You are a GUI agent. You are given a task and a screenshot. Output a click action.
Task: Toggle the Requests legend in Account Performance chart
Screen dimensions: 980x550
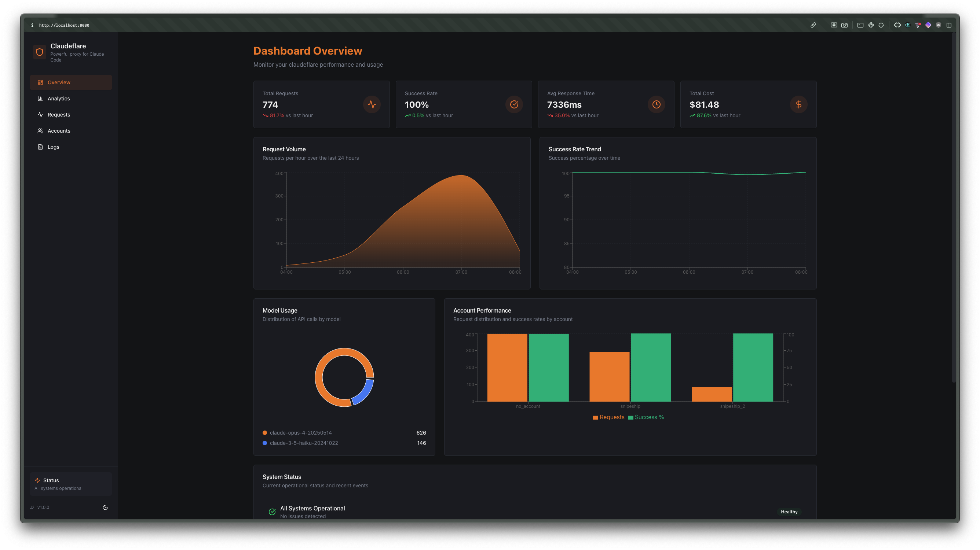609,417
